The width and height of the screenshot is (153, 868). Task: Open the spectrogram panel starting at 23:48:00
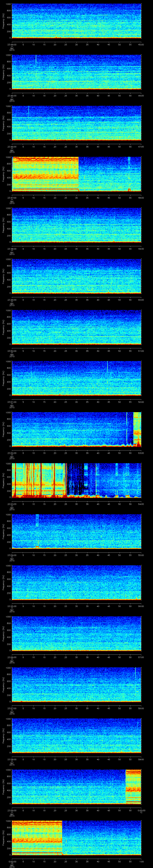76,225
